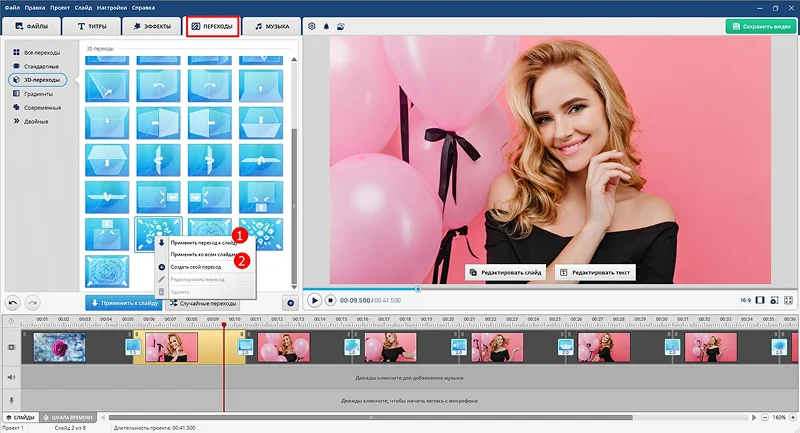Switch to Слайды view tab
This screenshot has width=800, height=433.
[x=20, y=417]
